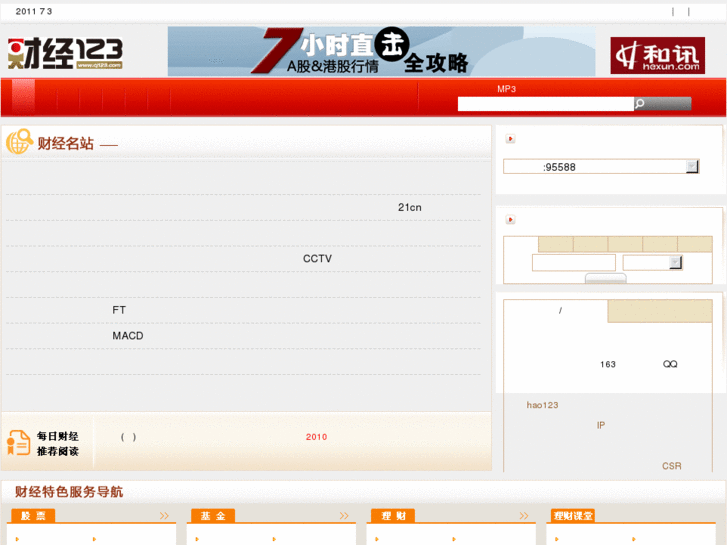This screenshot has height=545, width=727.
Task: Click the 财经特色服务导航 heading
Action: [x=69, y=492]
